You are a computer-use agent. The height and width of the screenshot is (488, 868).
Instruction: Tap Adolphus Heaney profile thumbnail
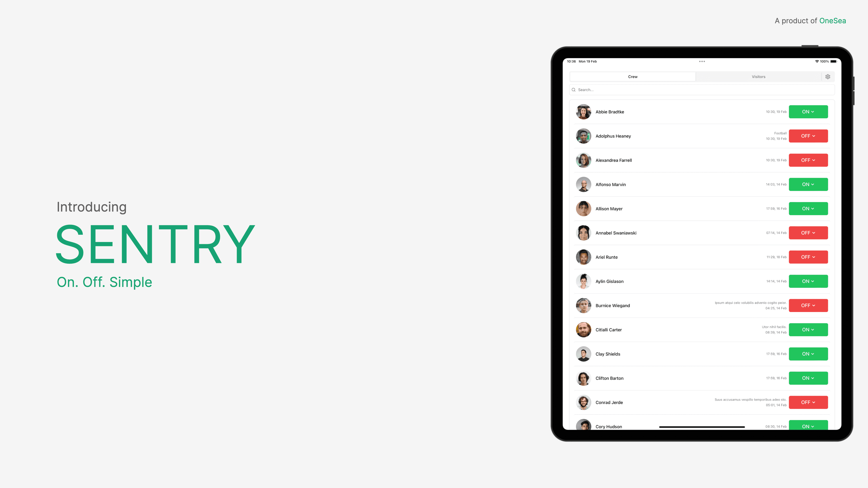(x=583, y=136)
